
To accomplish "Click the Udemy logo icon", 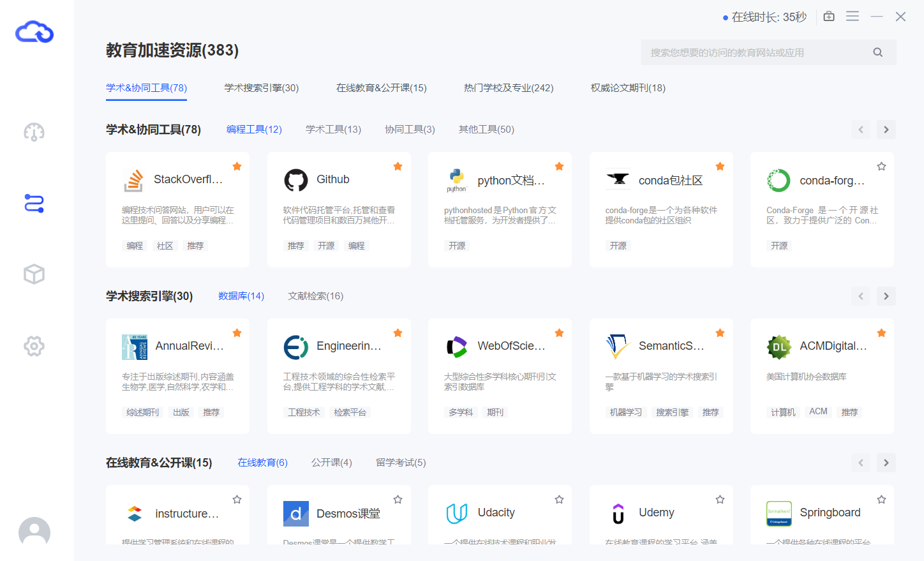I will (618, 514).
